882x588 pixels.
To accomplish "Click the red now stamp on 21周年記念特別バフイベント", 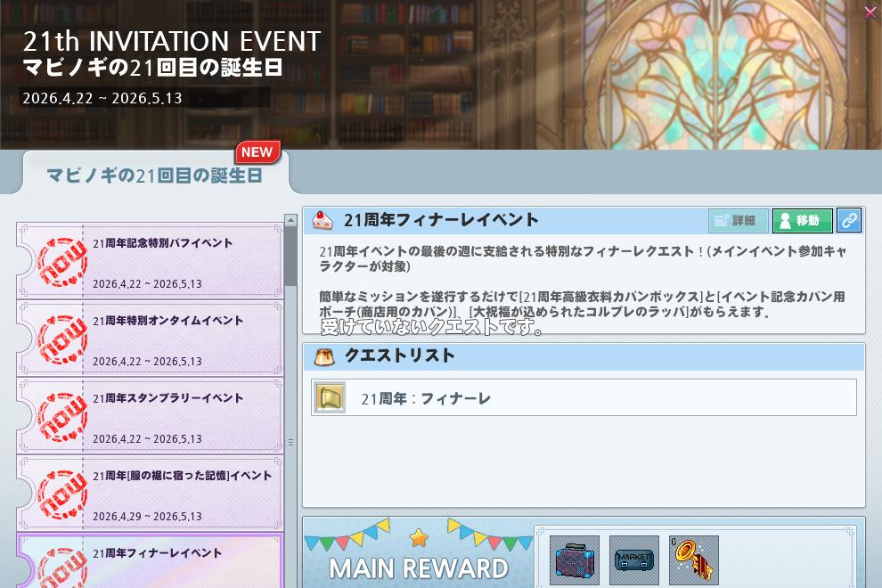I will point(61,262).
